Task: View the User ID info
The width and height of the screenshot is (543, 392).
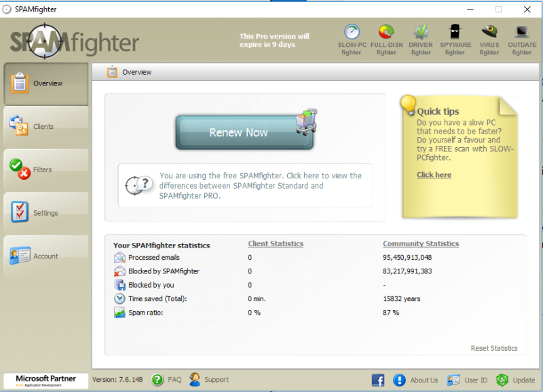Action: 467,380
